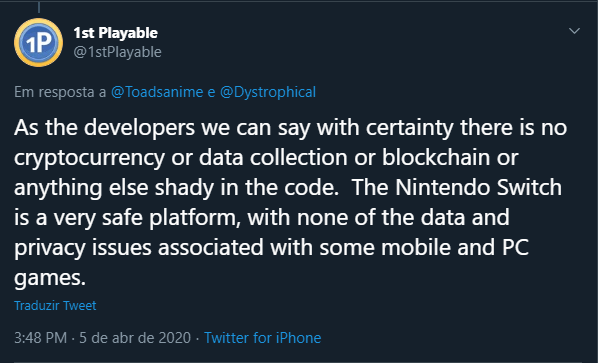Open the 1P profile avatar
The width and height of the screenshot is (598, 363).
(39, 42)
